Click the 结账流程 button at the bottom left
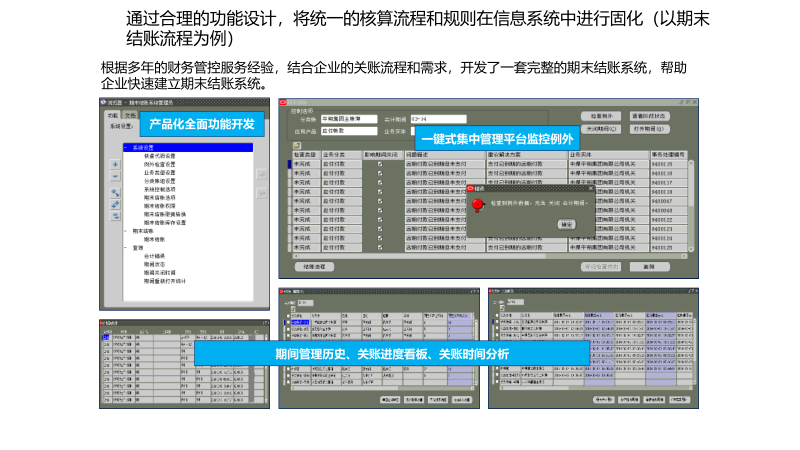 [x=314, y=267]
